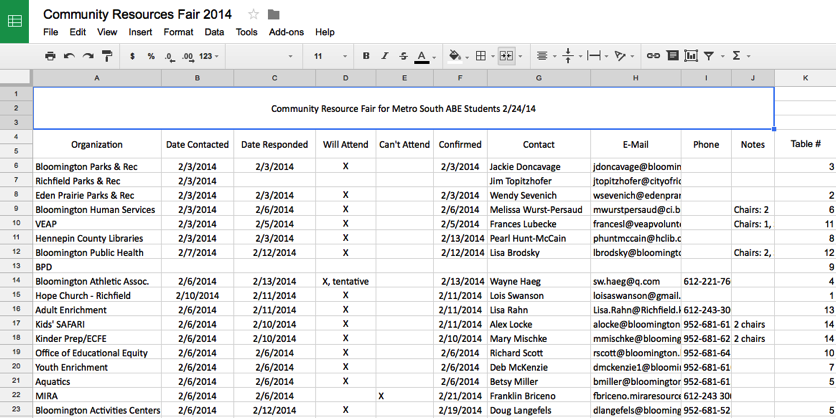Open the fill color picker

456,56
